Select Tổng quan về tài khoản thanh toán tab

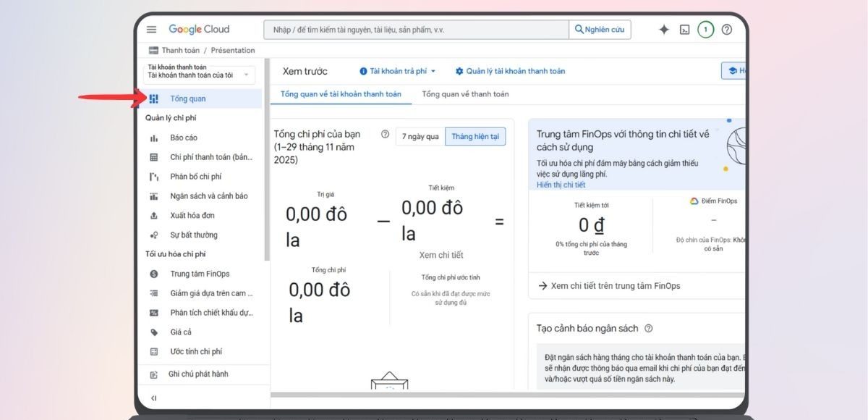(x=341, y=94)
